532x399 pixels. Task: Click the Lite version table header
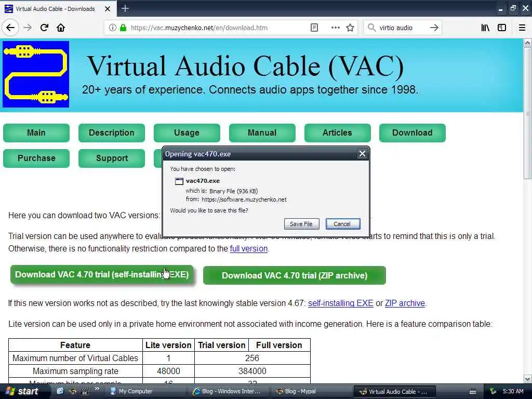168,345
